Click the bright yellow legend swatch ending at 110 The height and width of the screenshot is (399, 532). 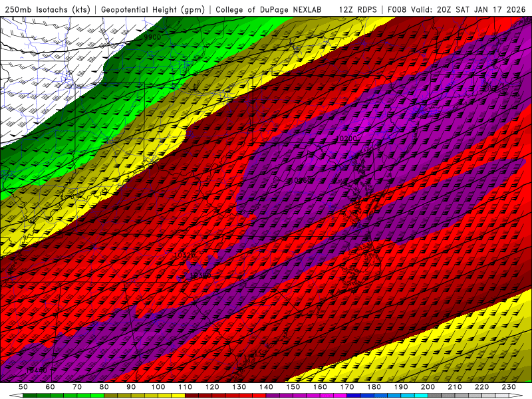(x=178, y=396)
